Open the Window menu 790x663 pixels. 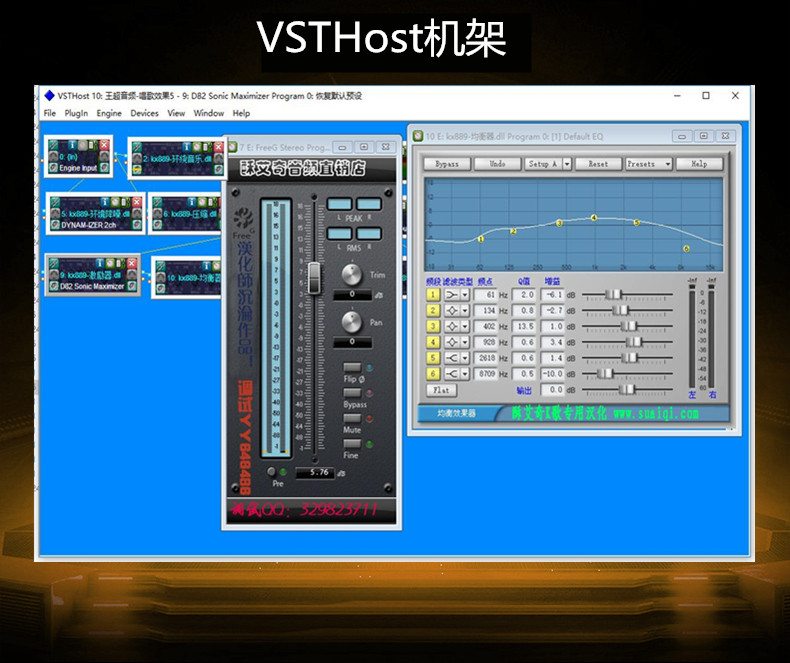coord(209,113)
